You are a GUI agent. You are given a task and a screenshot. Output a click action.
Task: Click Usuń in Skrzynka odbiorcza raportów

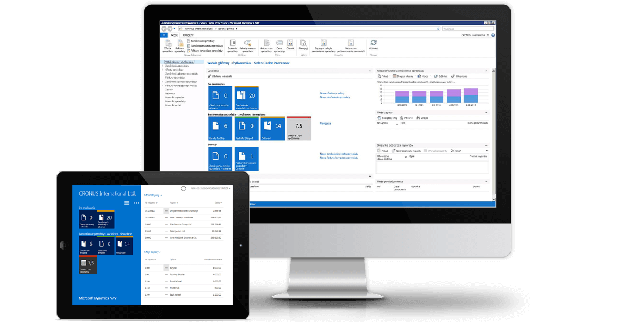456,151
